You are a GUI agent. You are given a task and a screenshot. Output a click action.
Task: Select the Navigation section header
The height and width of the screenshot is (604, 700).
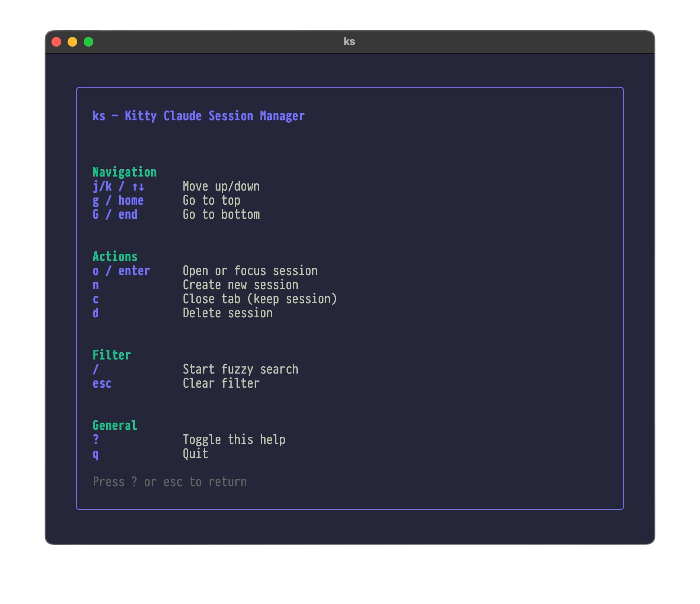pyautogui.click(x=125, y=173)
